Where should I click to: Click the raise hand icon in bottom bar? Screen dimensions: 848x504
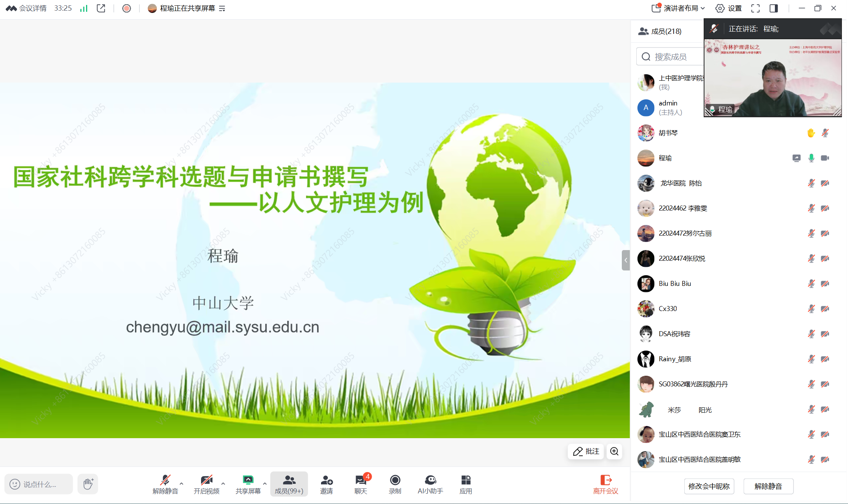pos(88,484)
